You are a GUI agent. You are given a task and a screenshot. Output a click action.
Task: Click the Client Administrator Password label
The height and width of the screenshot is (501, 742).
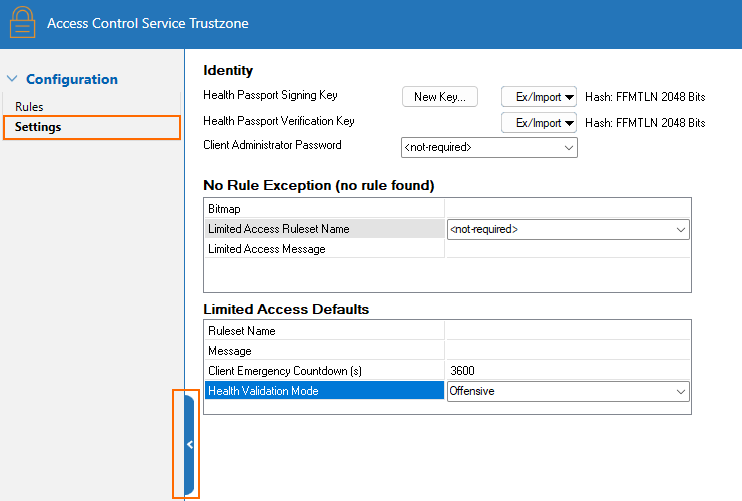click(x=272, y=145)
